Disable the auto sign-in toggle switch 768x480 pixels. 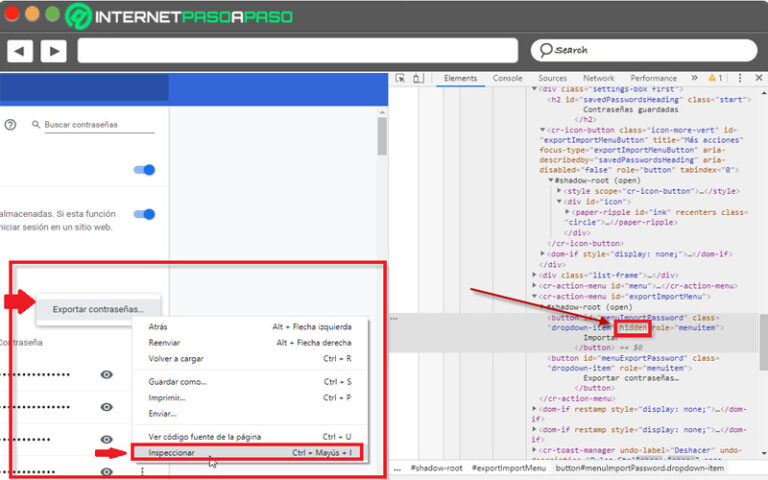point(144,214)
